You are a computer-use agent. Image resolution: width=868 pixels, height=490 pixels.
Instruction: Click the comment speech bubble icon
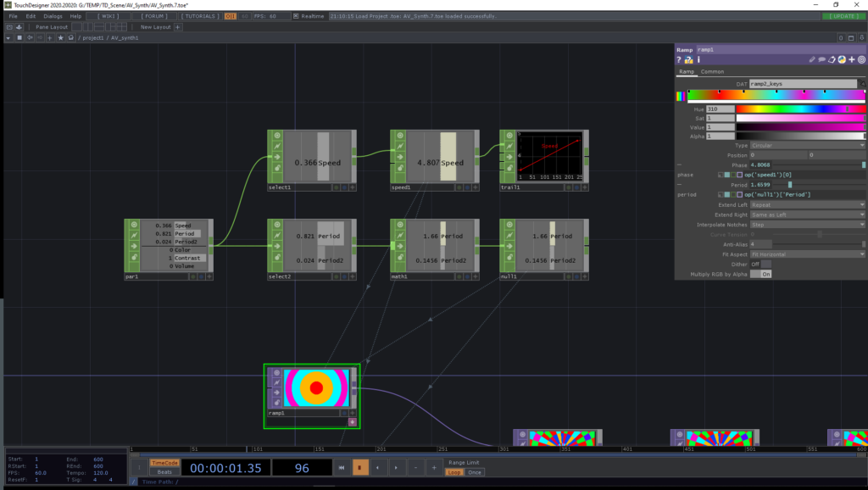click(x=821, y=60)
